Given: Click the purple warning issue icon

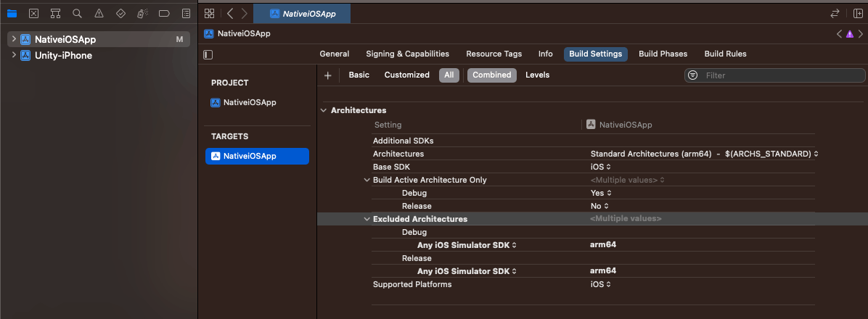Looking at the screenshot, I should [x=850, y=34].
